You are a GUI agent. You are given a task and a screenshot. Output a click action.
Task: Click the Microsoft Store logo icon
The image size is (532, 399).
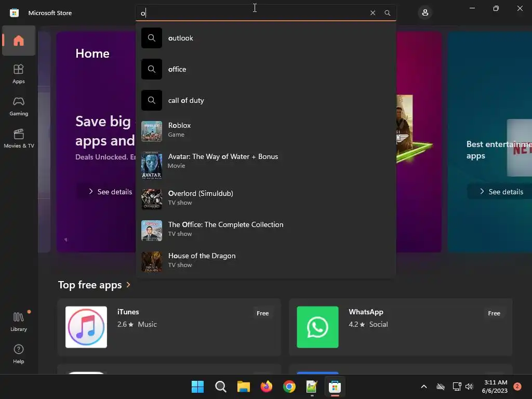[x=14, y=13]
